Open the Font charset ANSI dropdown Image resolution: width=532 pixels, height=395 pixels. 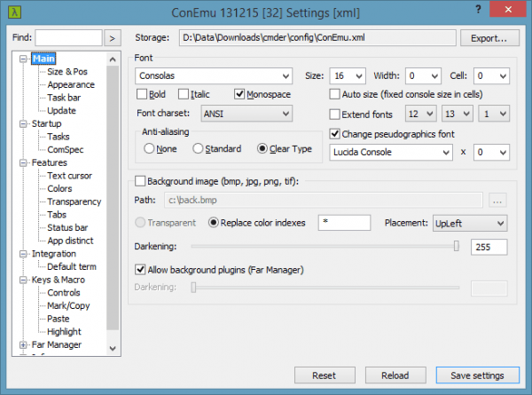coord(246,114)
